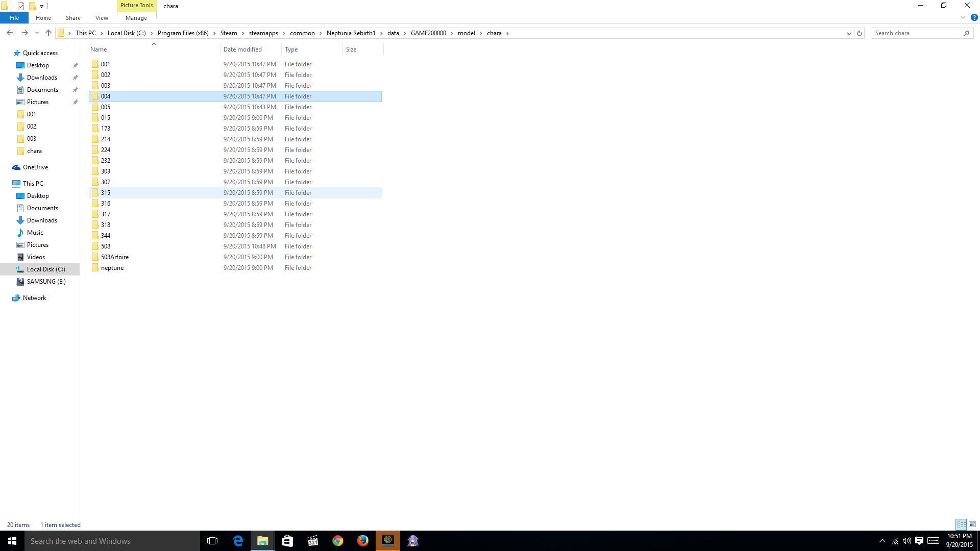Open the 508Arfoire folder

[115, 257]
